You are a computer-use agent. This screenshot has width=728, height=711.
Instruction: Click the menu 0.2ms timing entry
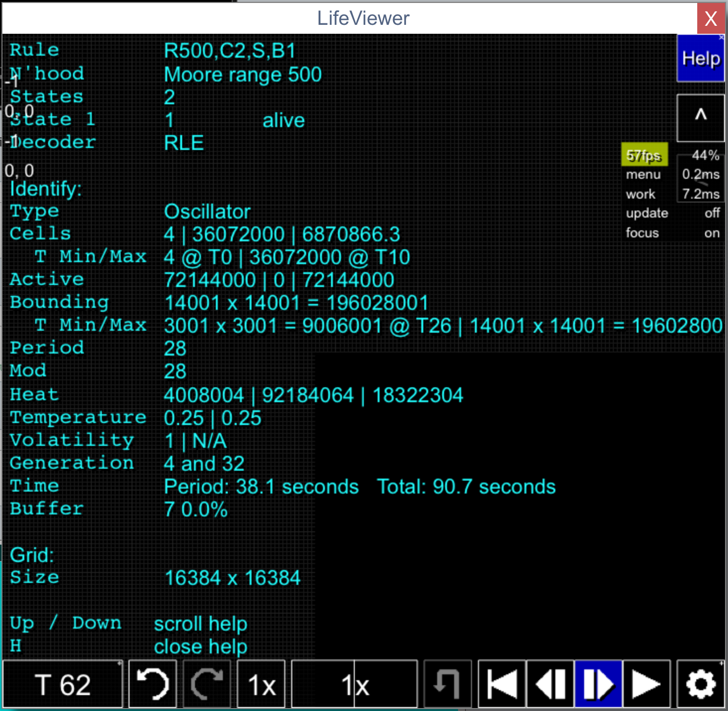pyautogui.click(x=673, y=174)
